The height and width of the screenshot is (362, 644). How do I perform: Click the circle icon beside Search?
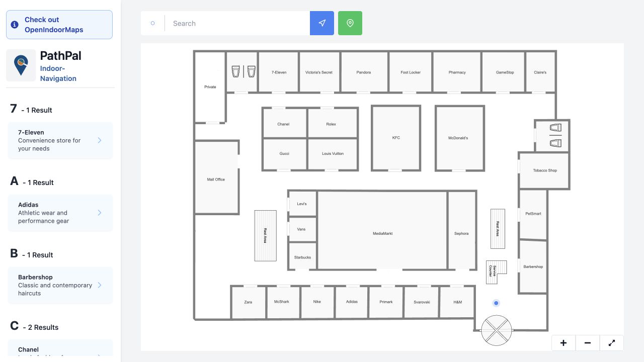pos(153,23)
